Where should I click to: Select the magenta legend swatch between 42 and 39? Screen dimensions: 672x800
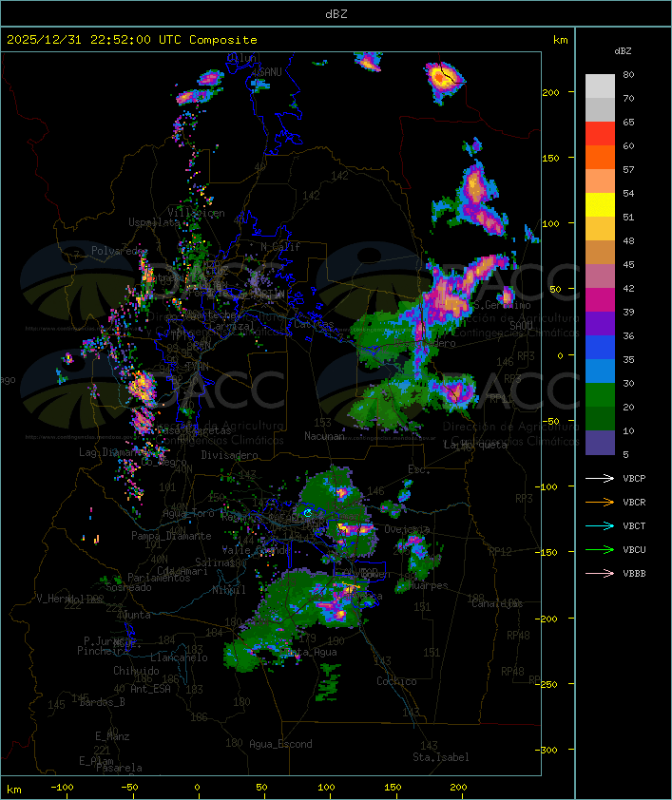600,300
